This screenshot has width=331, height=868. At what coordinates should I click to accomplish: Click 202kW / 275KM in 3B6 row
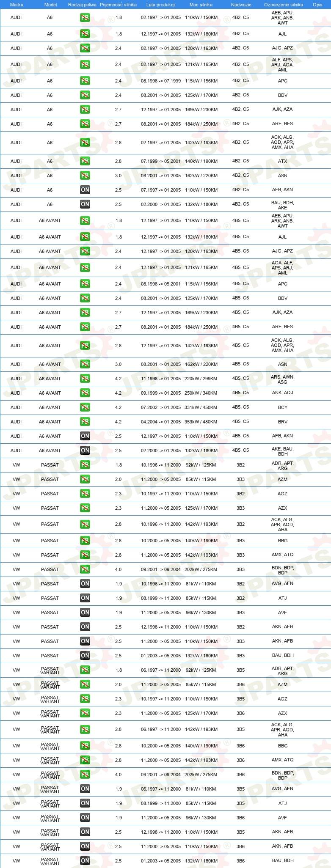tap(201, 775)
